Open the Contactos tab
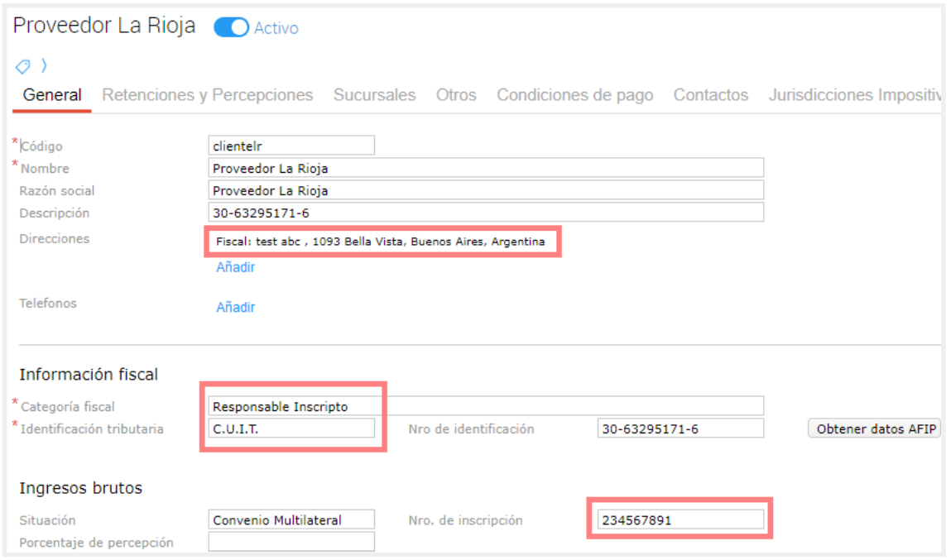The height and width of the screenshot is (560, 951). [x=710, y=95]
